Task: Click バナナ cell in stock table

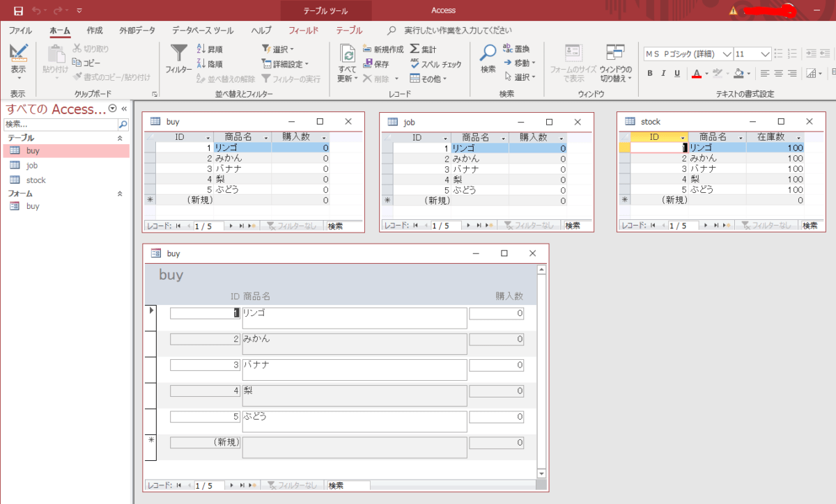Action: click(717, 168)
